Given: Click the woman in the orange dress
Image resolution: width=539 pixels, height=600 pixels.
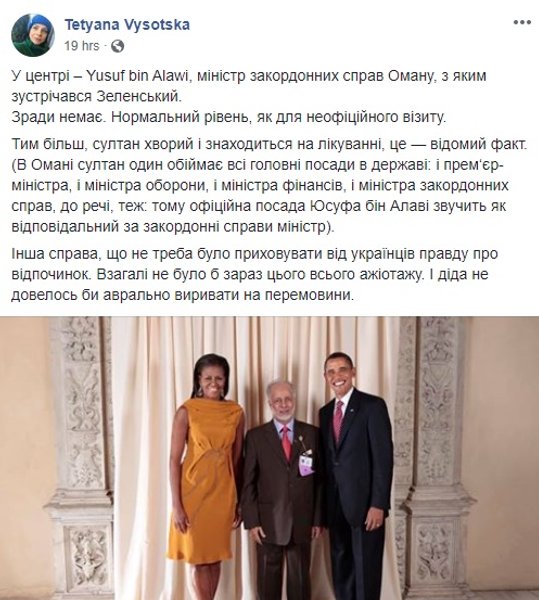Looking at the screenshot, I should pyautogui.click(x=209, y=474).
